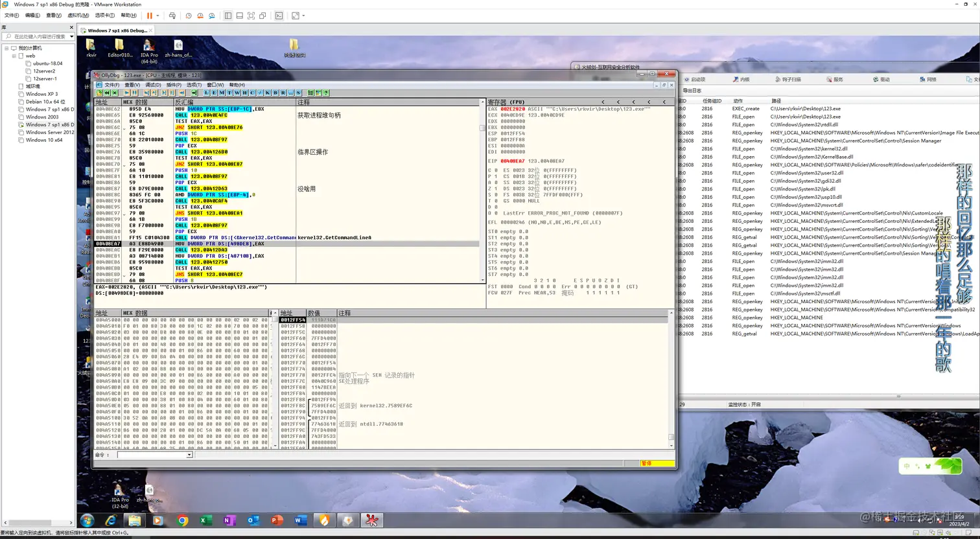Open IDA Pro (64-bit) desktop shortcut
Image resolution: width=980 pixels, height=539 pixels.
pyautogui.click(x=149, y=51)
